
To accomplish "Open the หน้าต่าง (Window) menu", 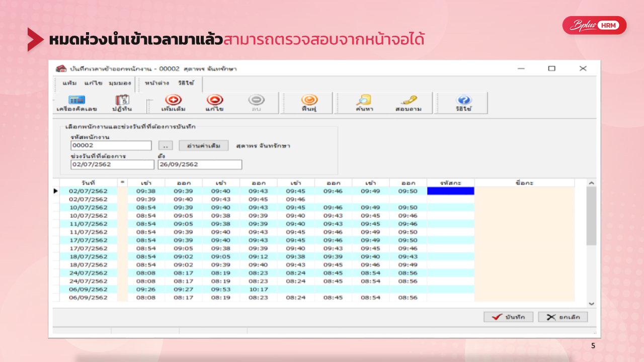I will coord(156,83).
